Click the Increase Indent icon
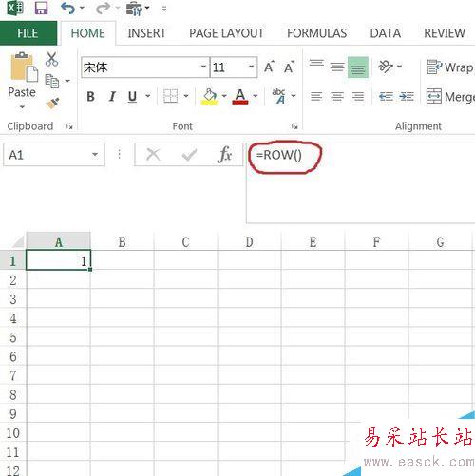This screenshot has height=476, width=475. pyautogui.click(x=407, y=96)
